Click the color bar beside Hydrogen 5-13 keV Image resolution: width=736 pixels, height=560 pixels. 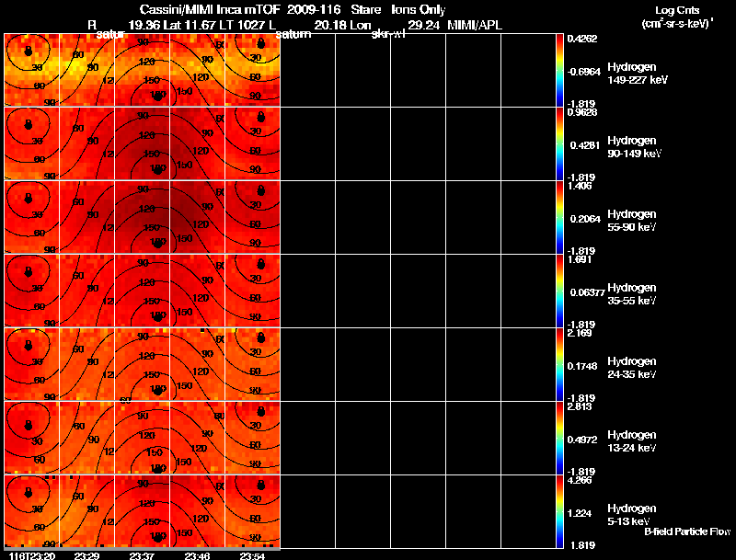tap(559, 511)
